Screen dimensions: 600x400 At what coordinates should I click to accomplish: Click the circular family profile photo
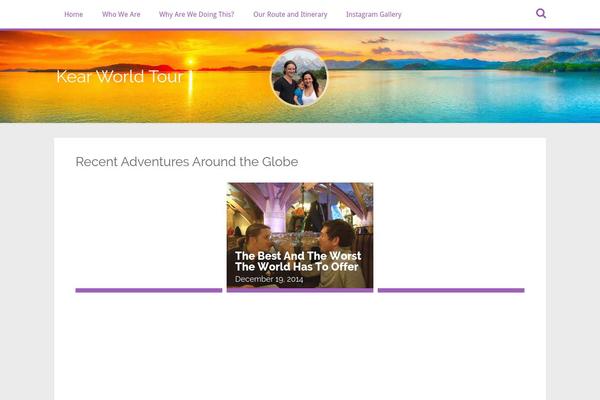coord(299,78)
